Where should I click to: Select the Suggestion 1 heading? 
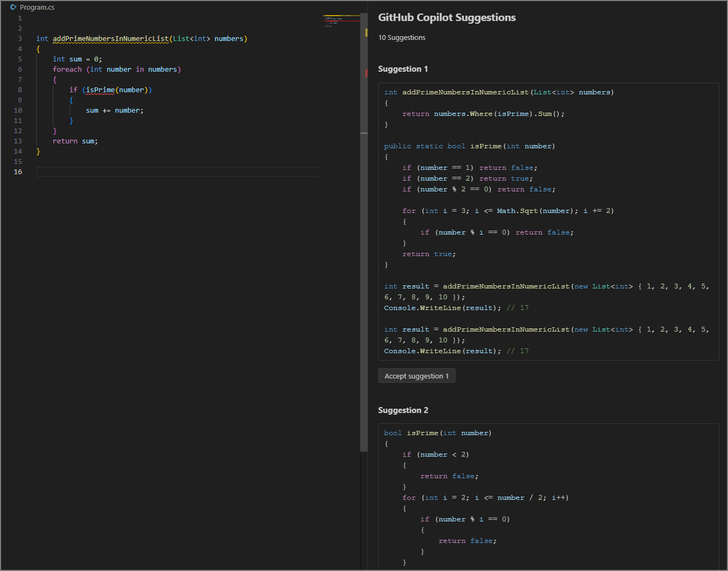403,68
